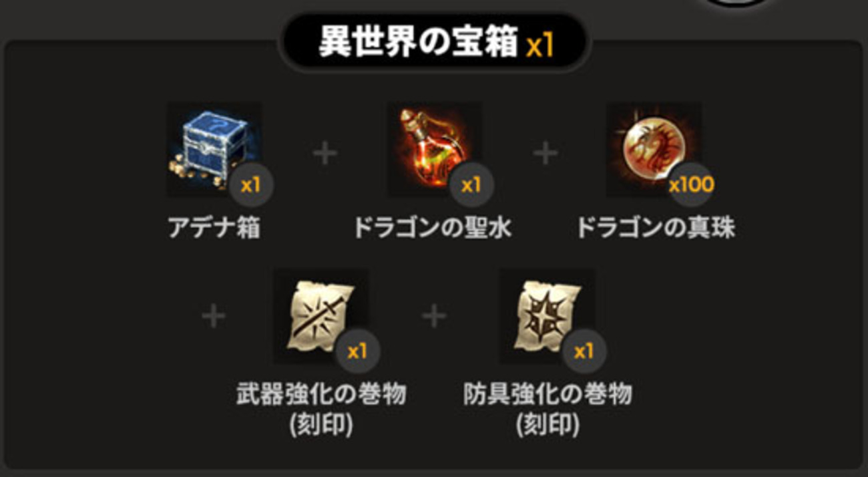Click the ドラゴンの真珠 label text
The width and height of the screenshot is (868, 477).
(x=656, y=228)
